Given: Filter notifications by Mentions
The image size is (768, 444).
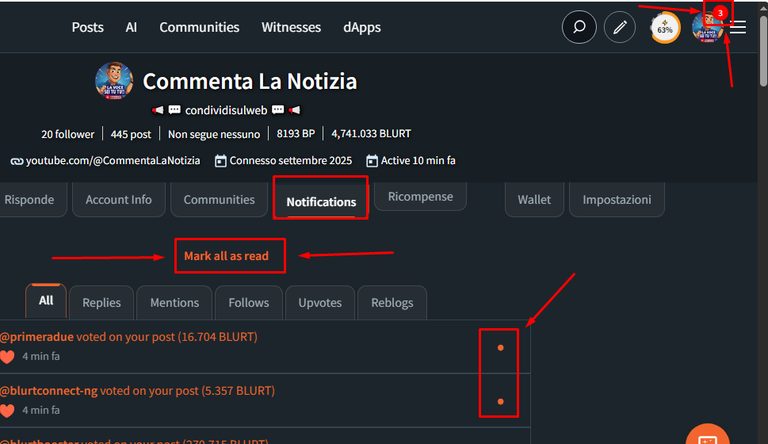Looking at the screenshot, I should pos(174,303).
